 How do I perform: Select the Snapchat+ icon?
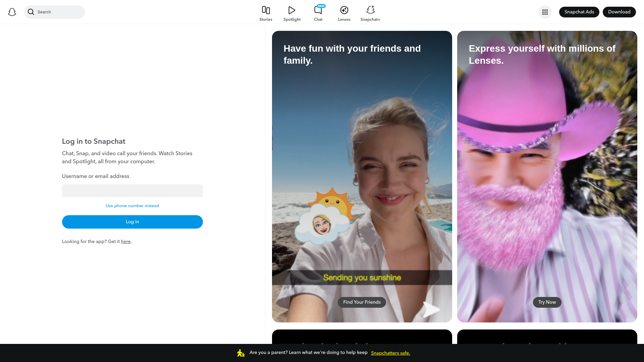point(370,10)
